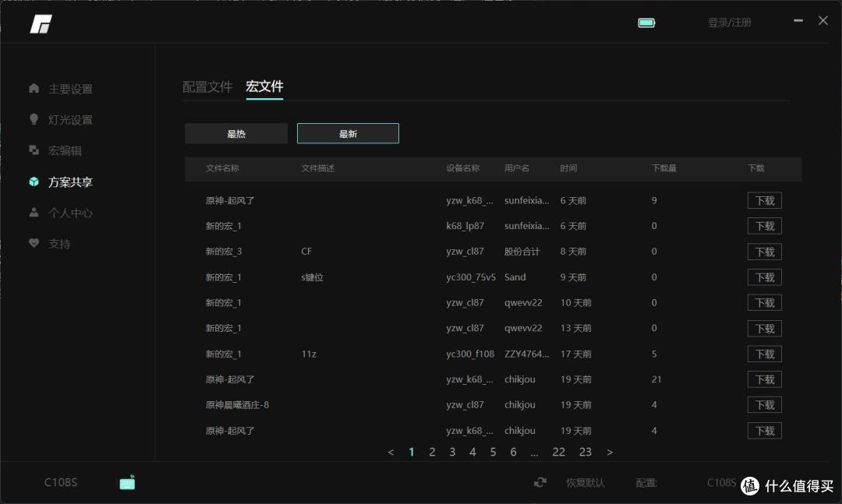Download 新的宏_1 from k68_lp87
The width and height of the screenshot is (842, 504).
tap(765, 226)
